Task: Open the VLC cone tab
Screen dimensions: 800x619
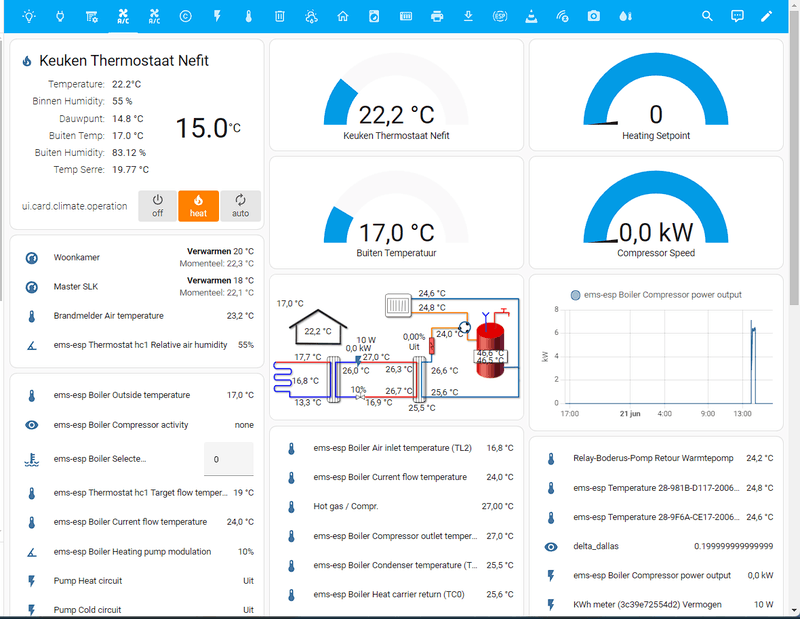Action: 531,16
